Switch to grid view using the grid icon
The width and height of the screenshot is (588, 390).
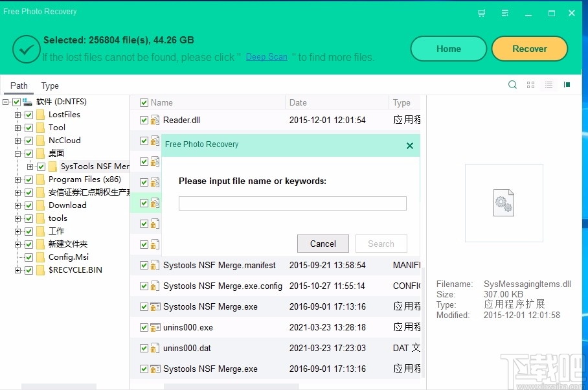coord(530,84)
